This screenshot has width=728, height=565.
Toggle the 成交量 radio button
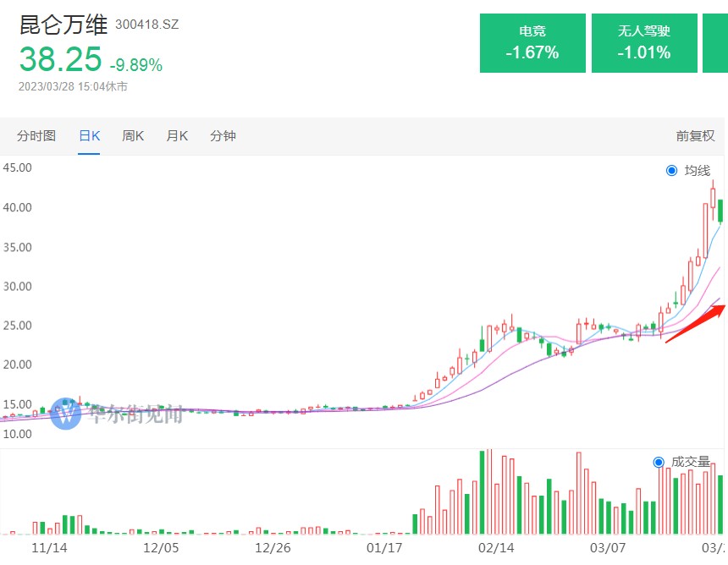[659, 462]
